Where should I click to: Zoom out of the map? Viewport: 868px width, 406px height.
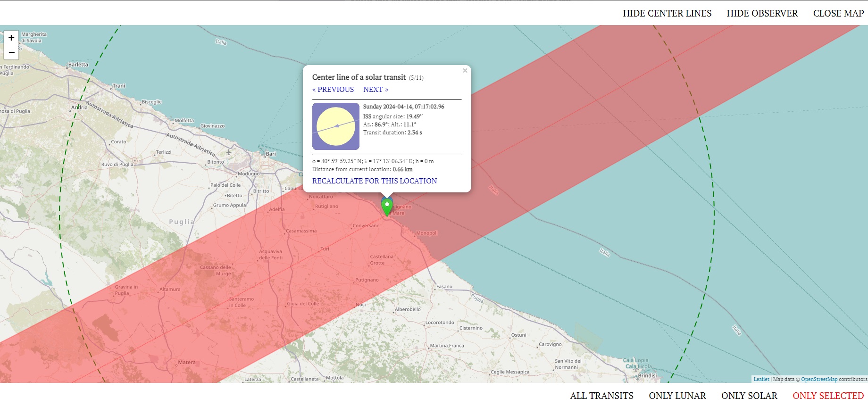tap(11, 52)
